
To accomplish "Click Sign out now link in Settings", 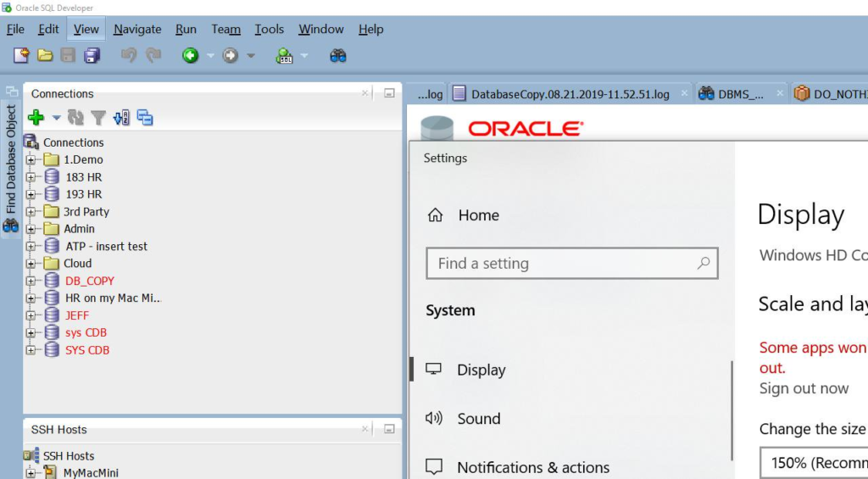I will tap(804, 389).
